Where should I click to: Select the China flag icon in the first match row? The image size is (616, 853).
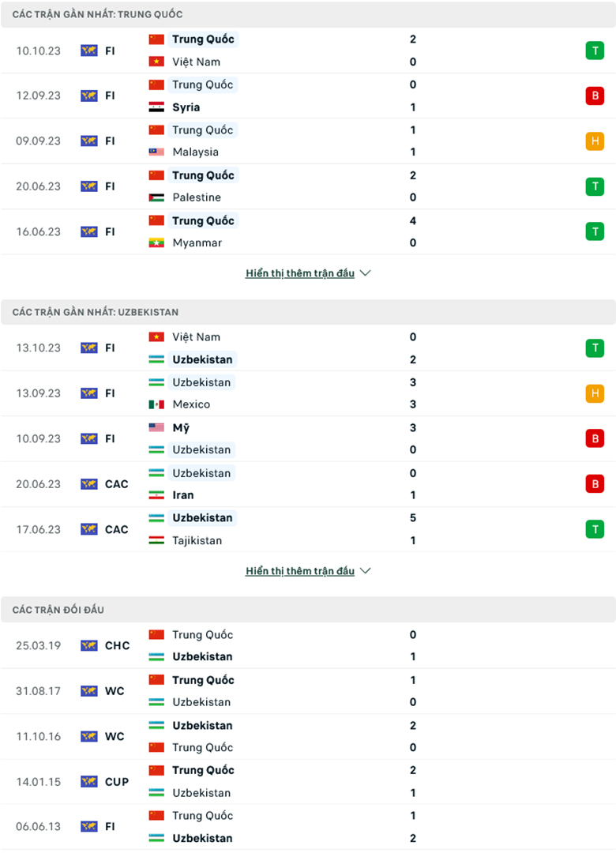coord(156,39)
